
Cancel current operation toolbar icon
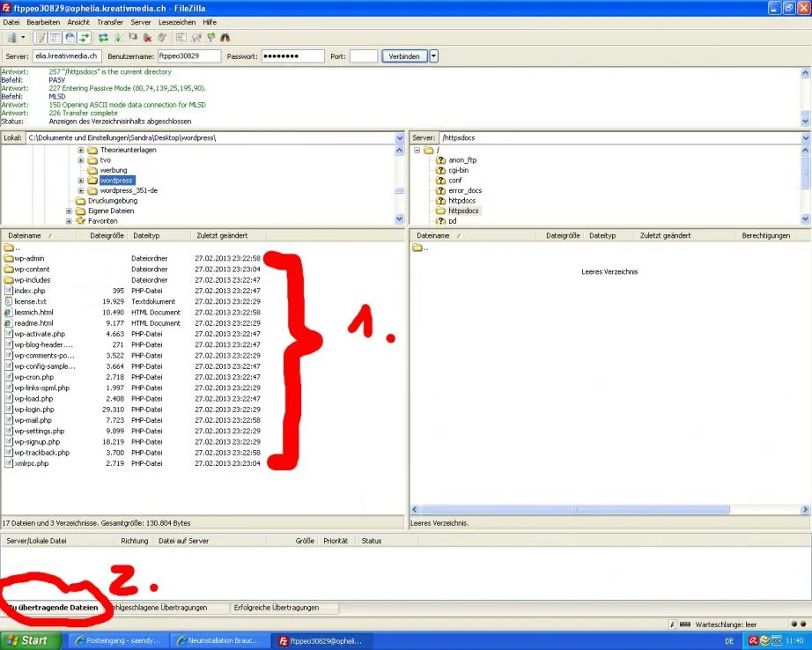(x=133, y=37)
